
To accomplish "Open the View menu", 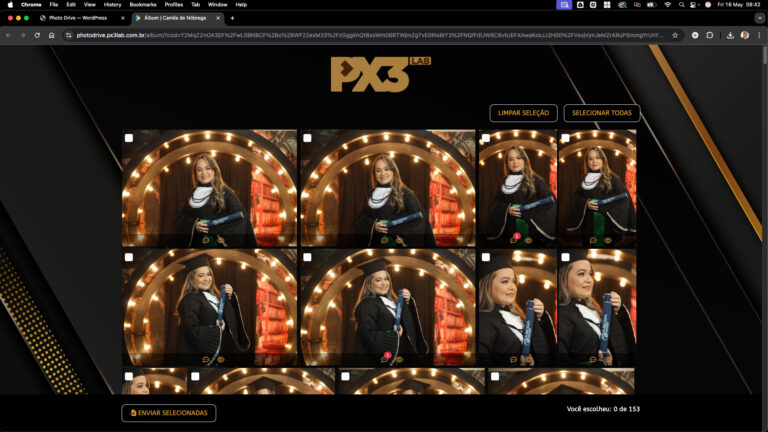I will (90, 4).
